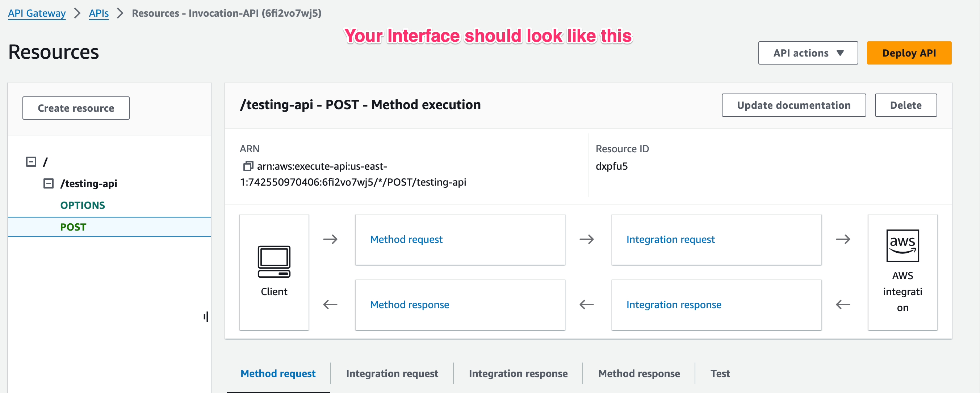The width and height of the screenshot is (980, 393).
Task: Open Method request box link
Action: (x=406, y=239)
